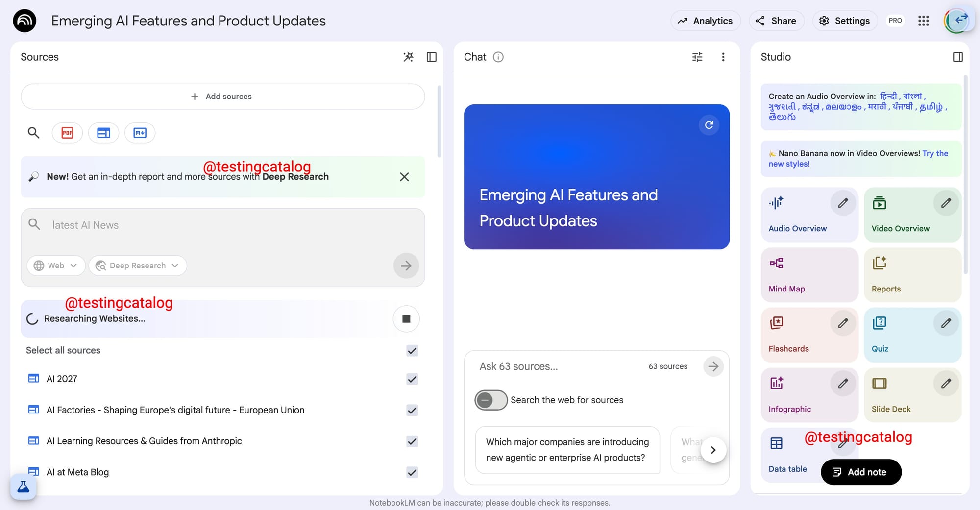Click the Markdown source filter icon
The height and width of the screenshot is (510, 980).
click(140, 133)
